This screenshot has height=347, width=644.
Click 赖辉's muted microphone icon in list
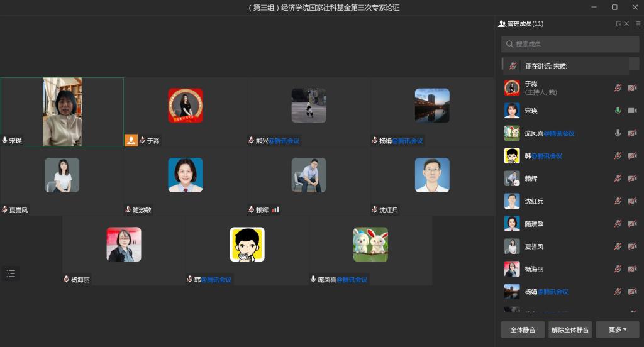618,179
